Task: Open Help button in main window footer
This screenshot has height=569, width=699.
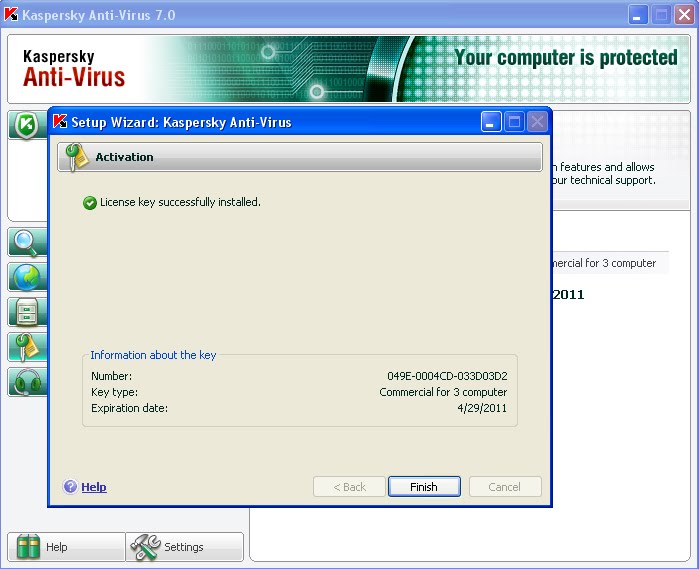Action: [x=66, y=547]
